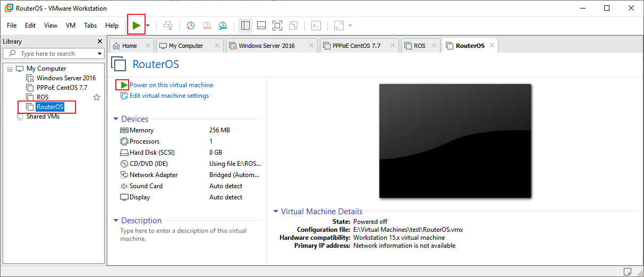Click Power on this virtual machine link
This screenshot has width=644, height=277.
click(x=172, y=85)
